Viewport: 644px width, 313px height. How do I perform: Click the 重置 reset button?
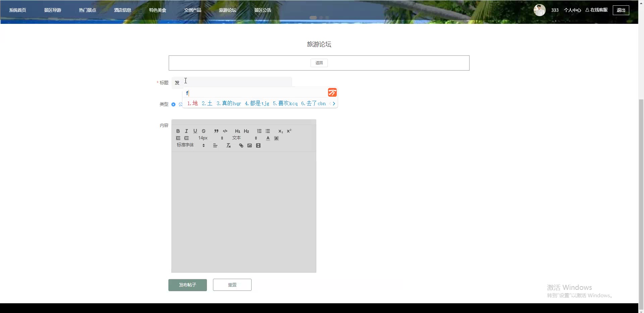232,285
